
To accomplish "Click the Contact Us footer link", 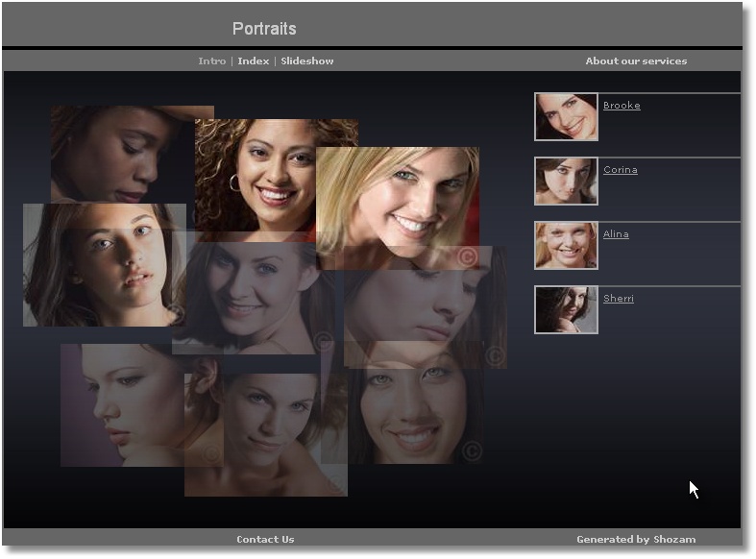I will click(x=265, y=539).
